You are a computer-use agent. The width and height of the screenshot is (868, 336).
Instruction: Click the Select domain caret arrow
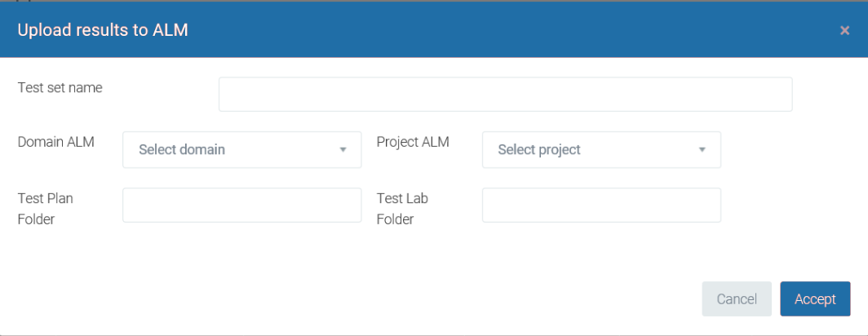(343, 150)
